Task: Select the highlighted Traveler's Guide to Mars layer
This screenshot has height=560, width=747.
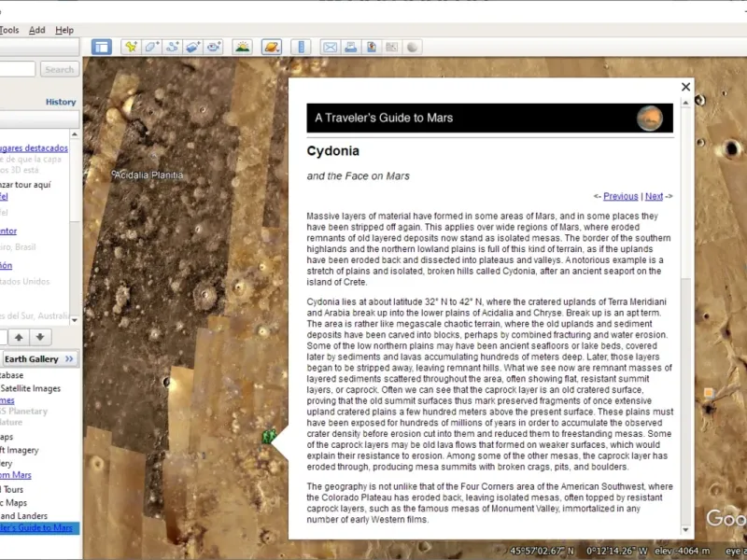Action: click(x=37, y=527)
